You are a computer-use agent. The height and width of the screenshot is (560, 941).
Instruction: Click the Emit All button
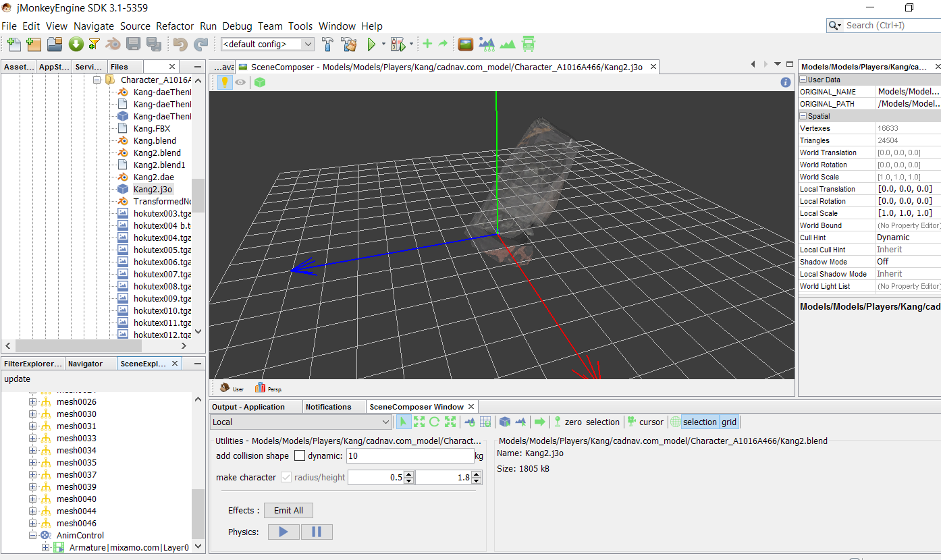288,511
